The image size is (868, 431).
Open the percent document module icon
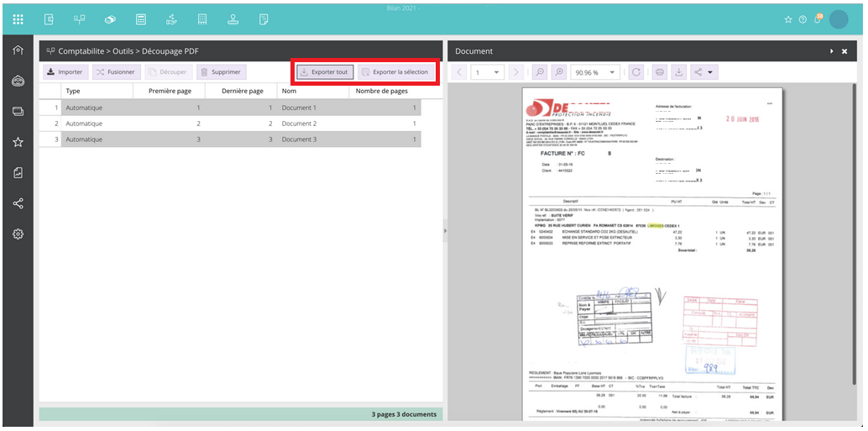pyautogui.click(x=264, y=19)
